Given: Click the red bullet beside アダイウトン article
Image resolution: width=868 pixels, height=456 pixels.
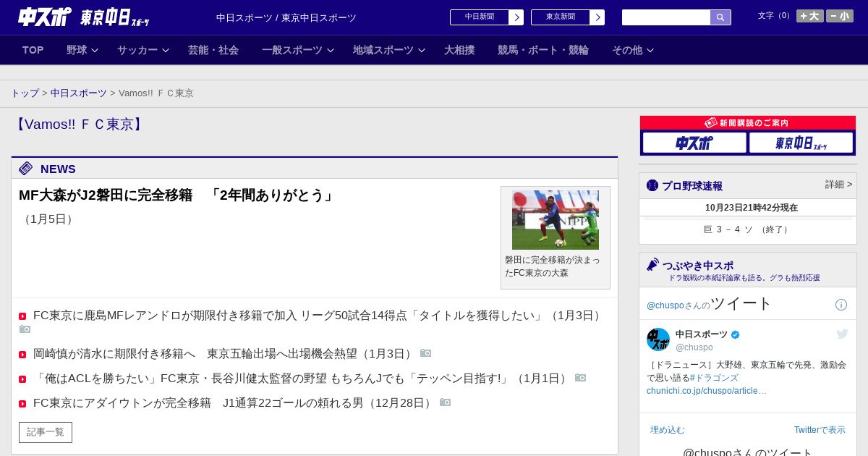Looking at the screenshot, I should tap(22, 404).
